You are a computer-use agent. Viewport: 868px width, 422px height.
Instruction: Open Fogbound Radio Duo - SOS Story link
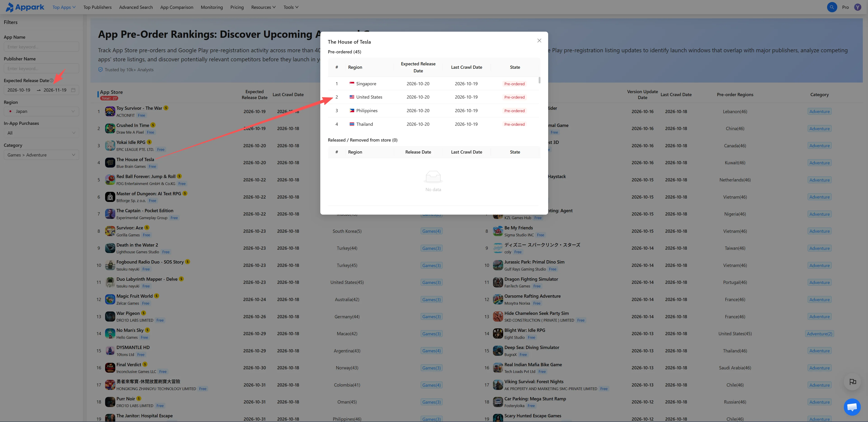coord(150,262)
